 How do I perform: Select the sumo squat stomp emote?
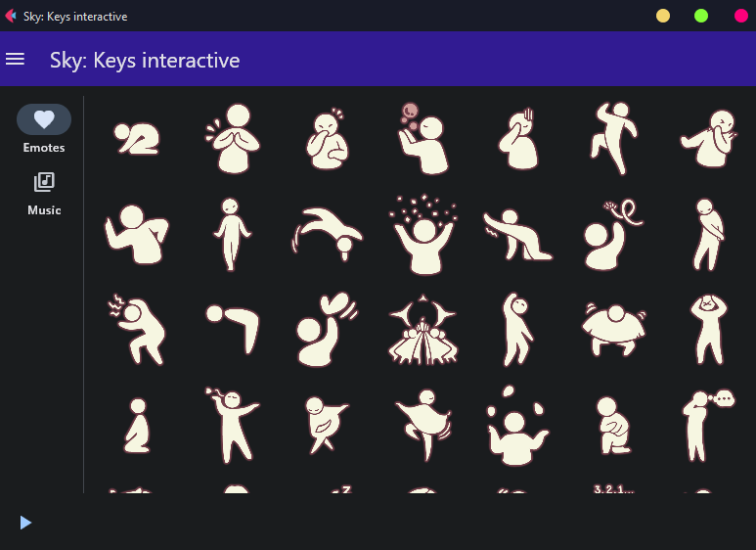click(614, 330)
